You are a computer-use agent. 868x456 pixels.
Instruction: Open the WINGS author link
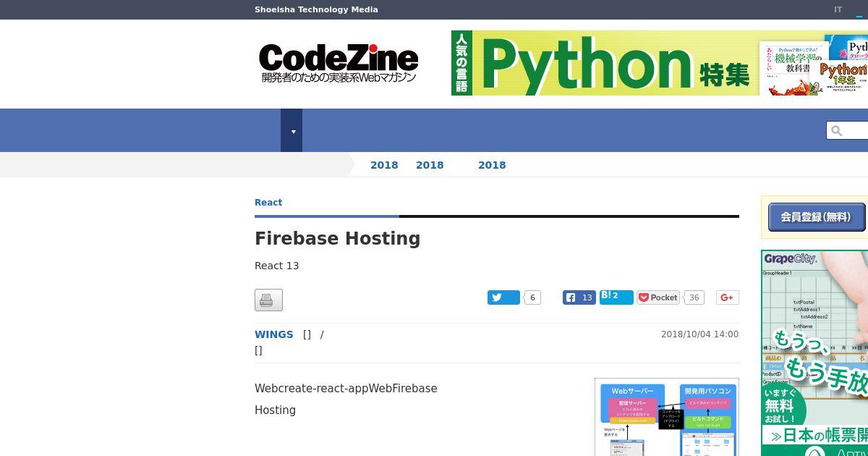coord(274,334)
